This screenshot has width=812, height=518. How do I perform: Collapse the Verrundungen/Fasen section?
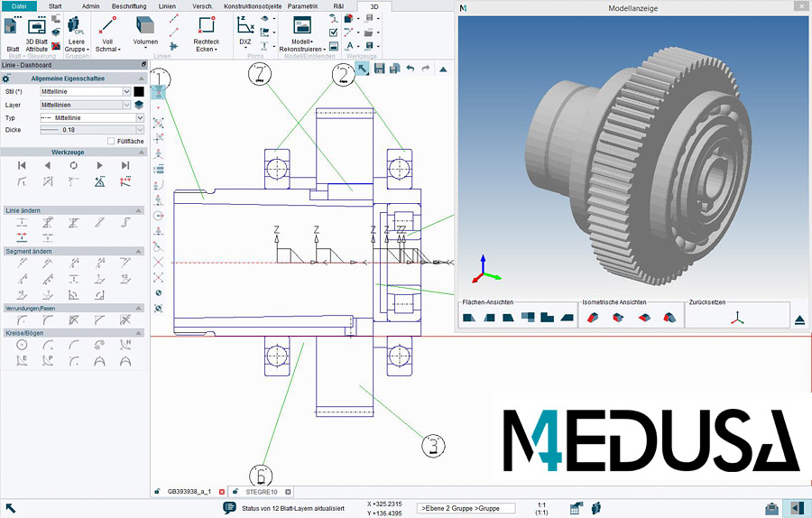139,309
